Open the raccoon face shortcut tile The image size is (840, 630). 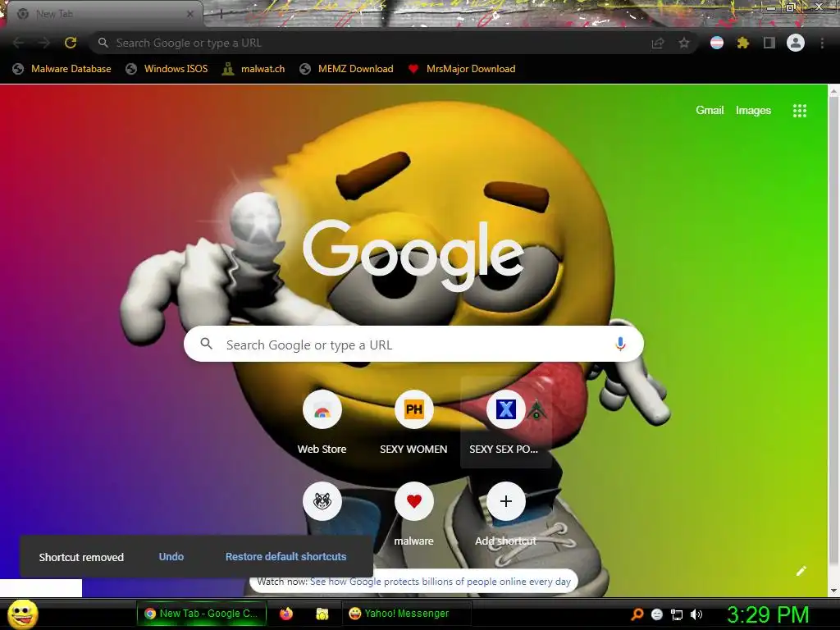[x=322, y=501]
